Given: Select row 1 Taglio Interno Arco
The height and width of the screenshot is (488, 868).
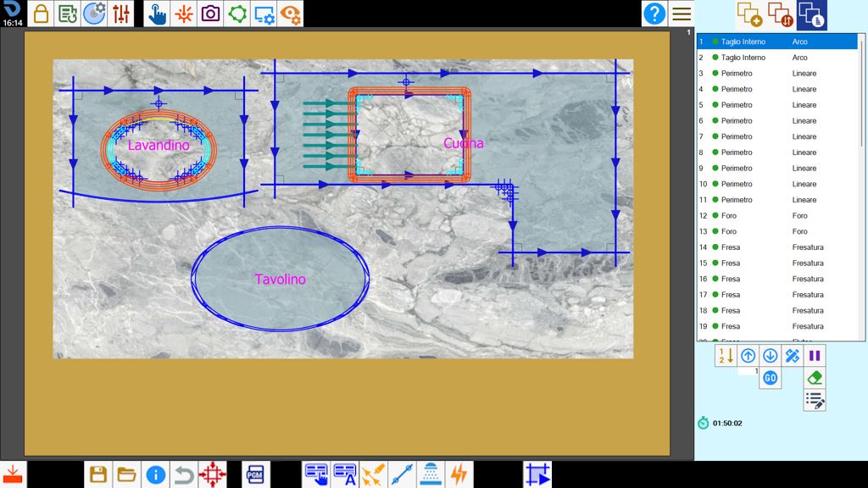Looking at the screenshot, I should coord(777,42).
